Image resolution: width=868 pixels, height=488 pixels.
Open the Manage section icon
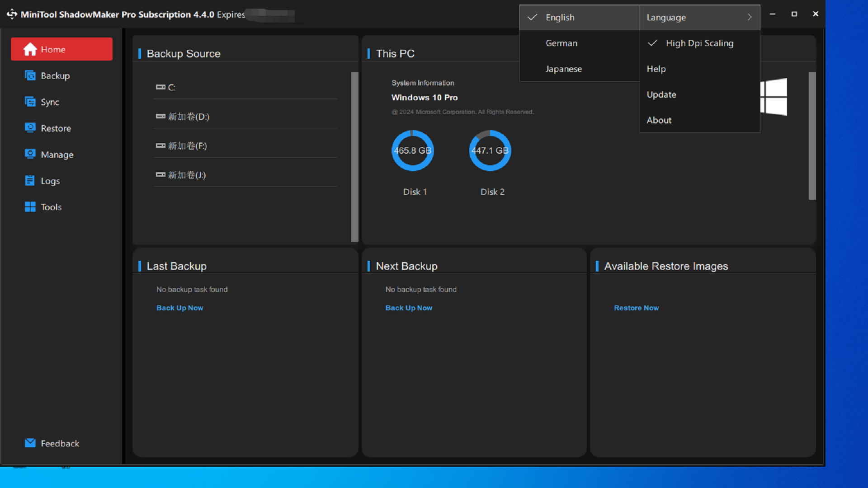30,154
